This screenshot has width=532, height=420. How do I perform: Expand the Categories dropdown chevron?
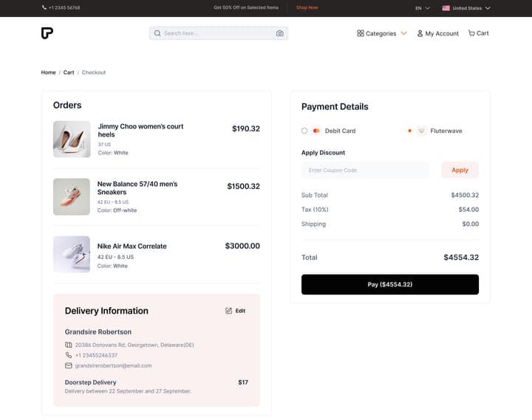pyautogui.click(x=403, y=33)
